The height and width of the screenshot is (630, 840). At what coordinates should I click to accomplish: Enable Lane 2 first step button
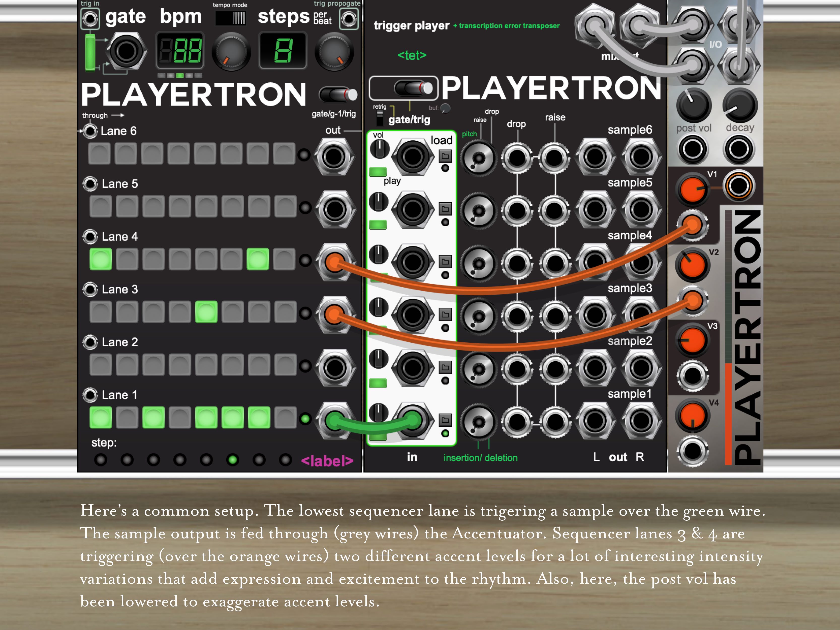pyautogui.click(x=101, y=365)
